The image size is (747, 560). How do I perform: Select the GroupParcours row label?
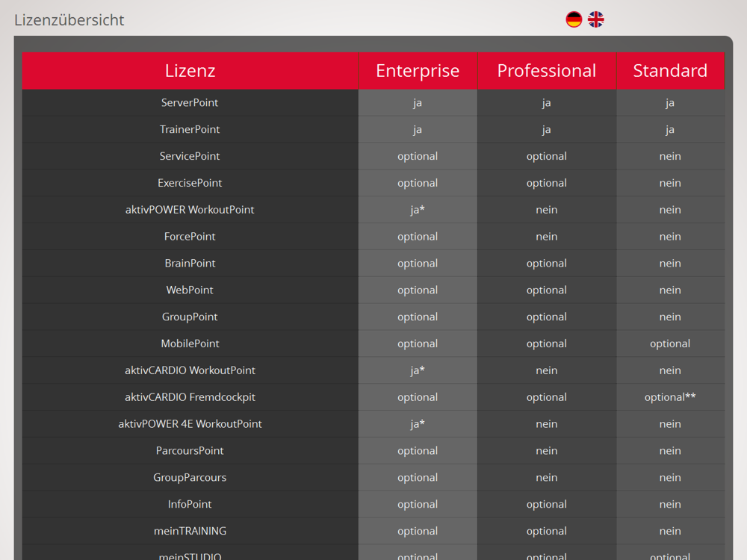coord(190,477)
